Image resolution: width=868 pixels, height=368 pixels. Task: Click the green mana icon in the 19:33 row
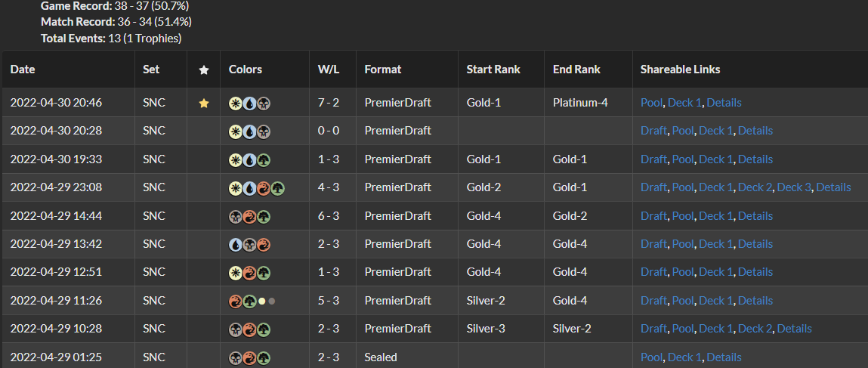click(264, 160)
